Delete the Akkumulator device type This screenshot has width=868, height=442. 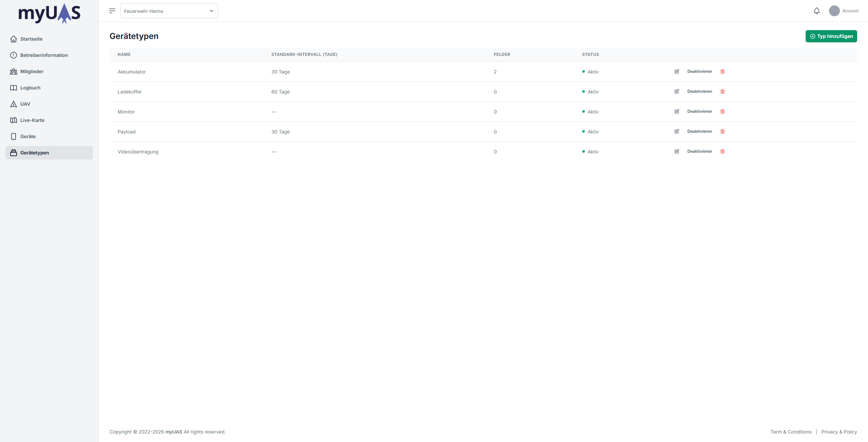723,71
